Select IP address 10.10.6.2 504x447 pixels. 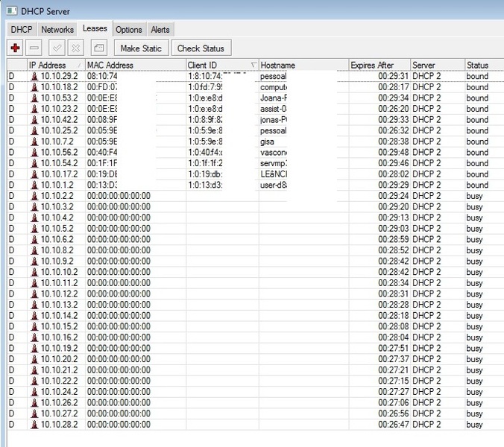click(57, 240)
